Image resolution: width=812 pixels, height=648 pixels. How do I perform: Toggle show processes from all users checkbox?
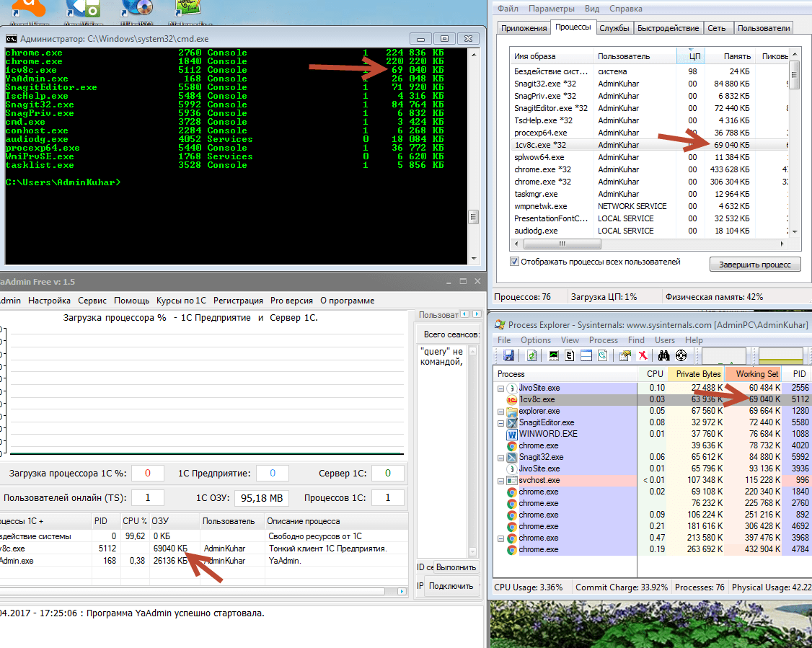coord(515,262)
